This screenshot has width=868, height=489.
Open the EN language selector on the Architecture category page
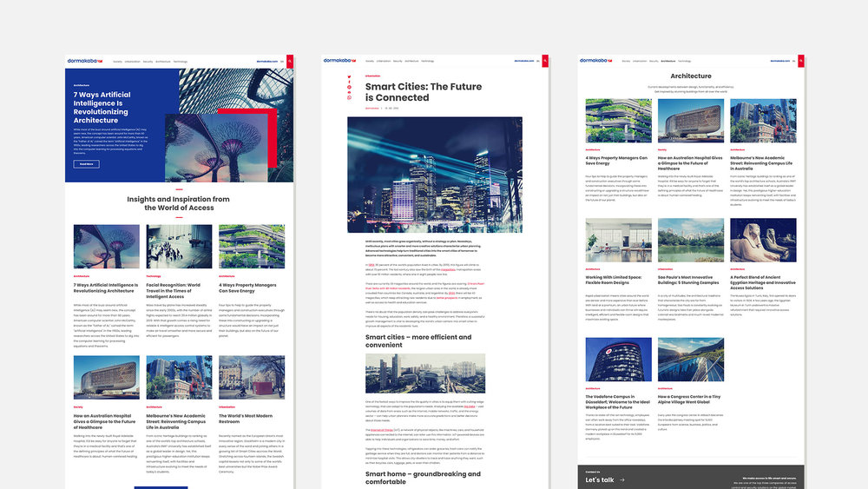(x=794, y=61)
